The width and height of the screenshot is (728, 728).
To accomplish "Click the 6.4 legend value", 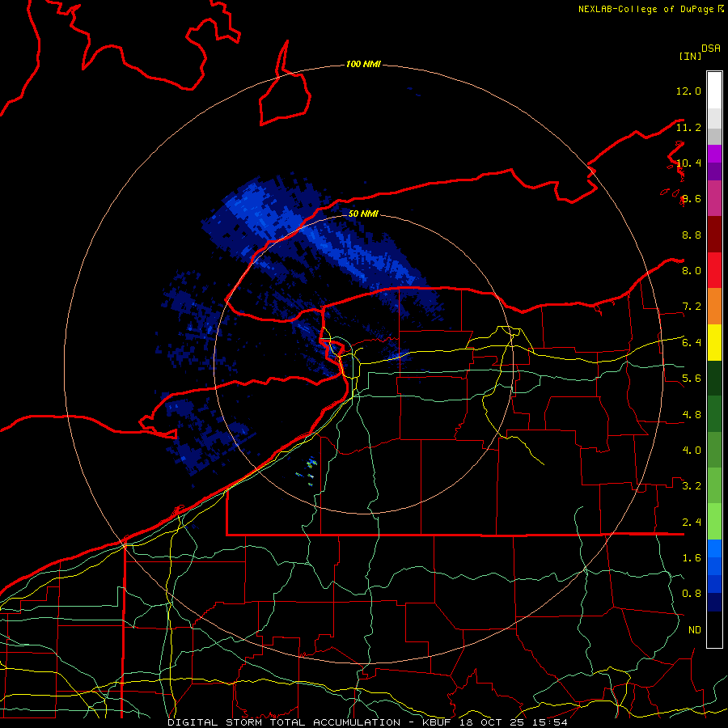I will (x=692, y=343).
